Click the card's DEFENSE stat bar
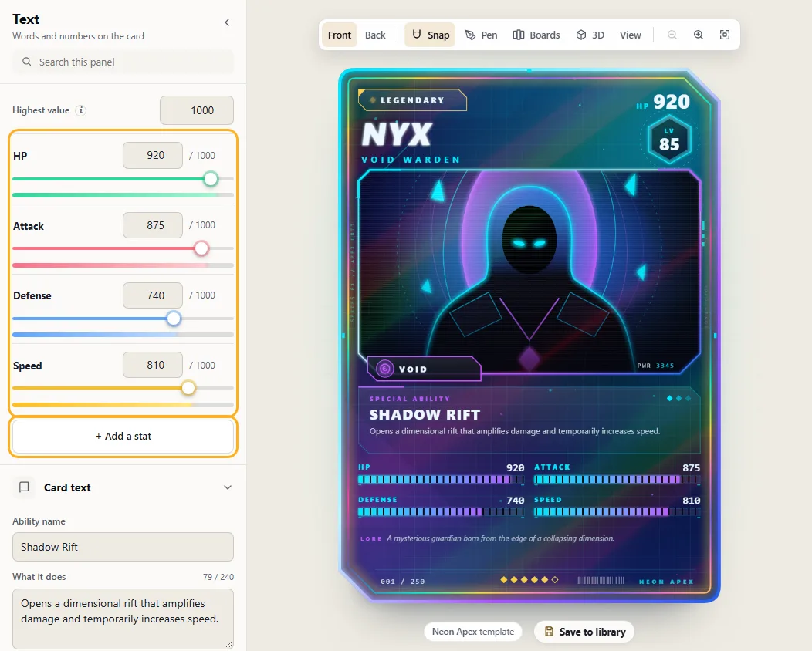Screen dimensions: 812x651 click(442, 511)
